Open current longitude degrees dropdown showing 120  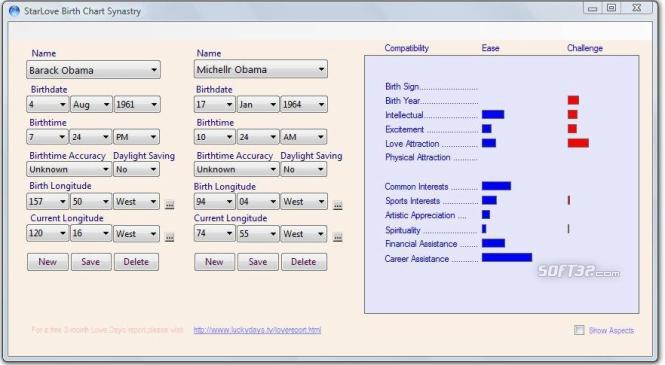click(x=48, y=234)
